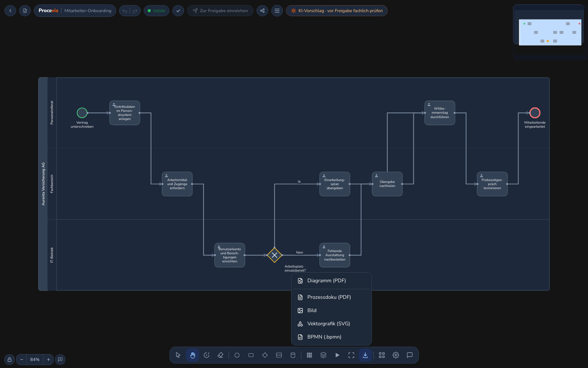The width and height of the screenshot is (588, 368).
Task: Select the eraser tool
Action: [x=220, y=355]
